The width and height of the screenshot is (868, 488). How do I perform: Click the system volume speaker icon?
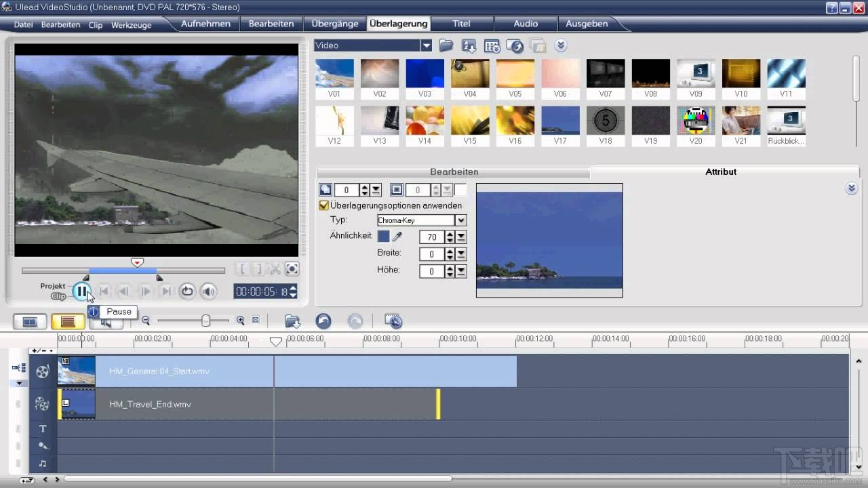(209, 291)
